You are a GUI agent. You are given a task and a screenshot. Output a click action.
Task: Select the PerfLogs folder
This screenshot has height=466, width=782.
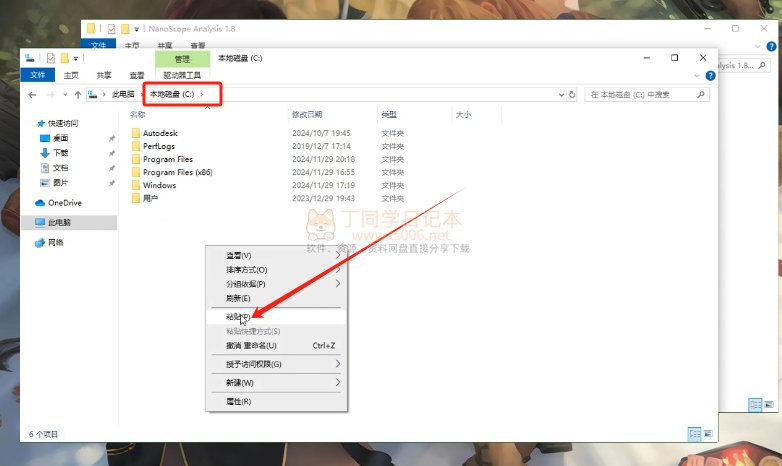click(x=159, y=146)
